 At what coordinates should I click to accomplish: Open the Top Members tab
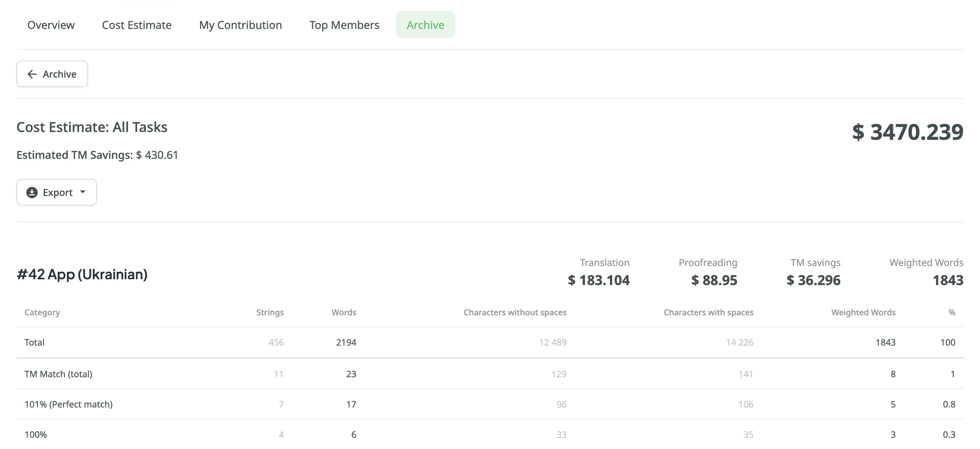point(344,25)
